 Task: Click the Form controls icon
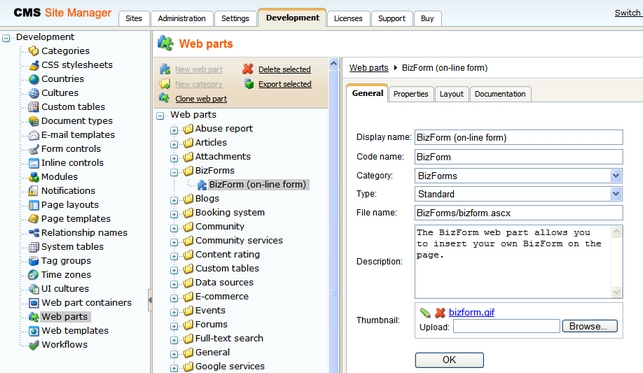point(34,149)
